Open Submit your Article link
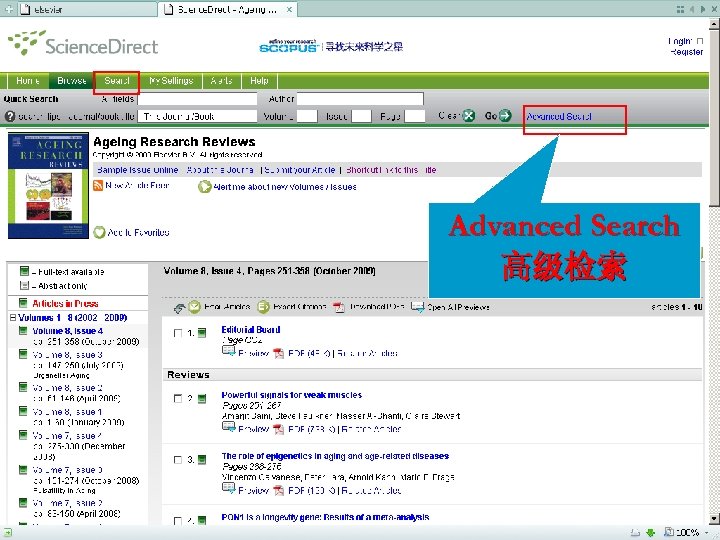Viewport: 720px width, 540px height. coord(300,170)
